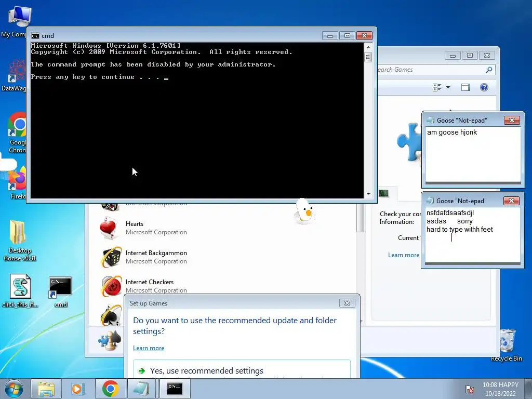Click the Windows Start orb
The image size is (532, 399).
[x=14, y=389]
